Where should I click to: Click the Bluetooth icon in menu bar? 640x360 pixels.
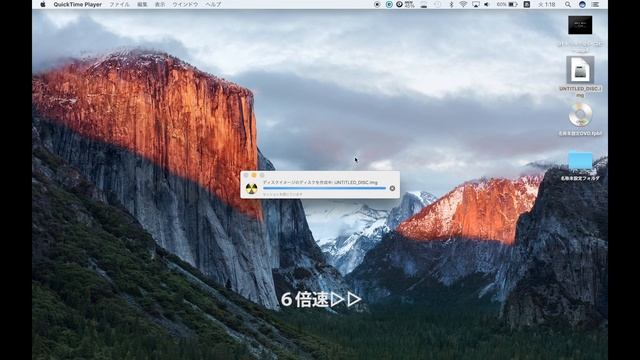451,4
